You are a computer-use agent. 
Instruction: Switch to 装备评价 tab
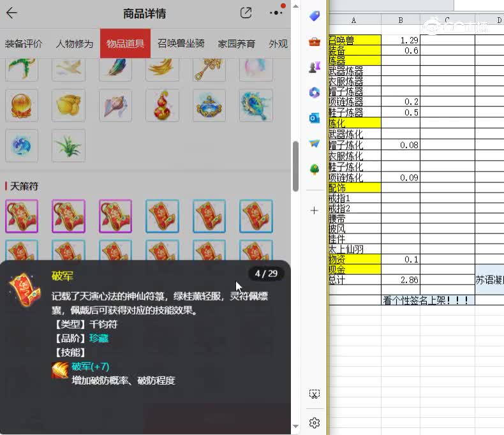pyautogui.click(x=23, y=44)
